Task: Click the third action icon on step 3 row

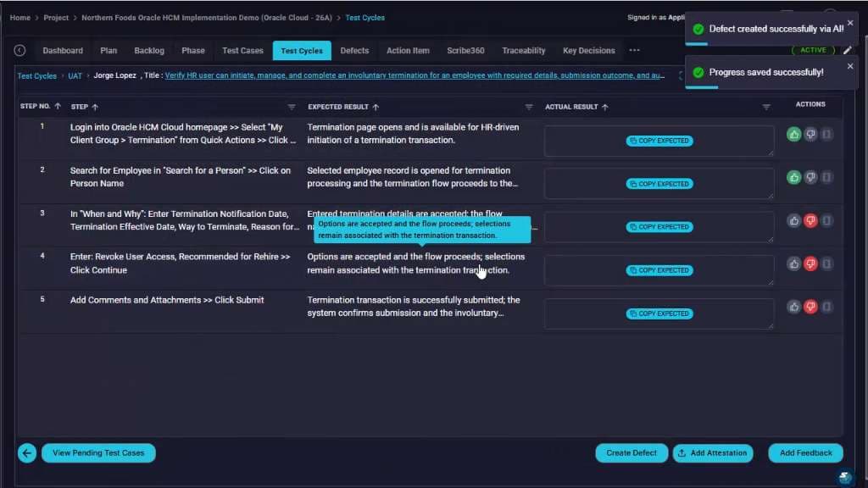Action: click(826, 221)
